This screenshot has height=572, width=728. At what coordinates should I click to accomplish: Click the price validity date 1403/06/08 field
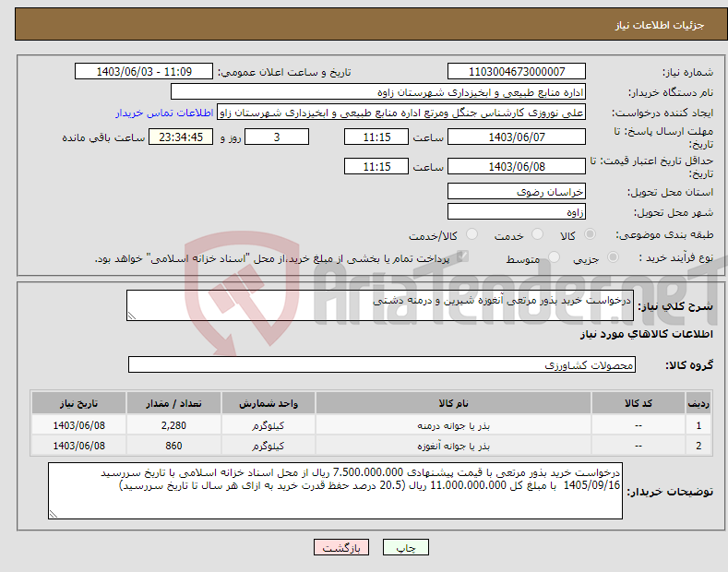click(x=517, y=166)
